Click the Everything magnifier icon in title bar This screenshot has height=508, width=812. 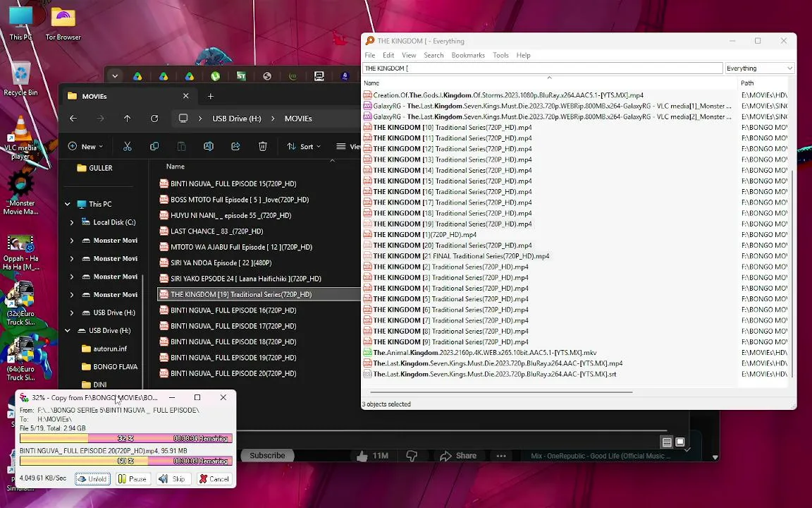pyautogui.click(x=370, y=41)
